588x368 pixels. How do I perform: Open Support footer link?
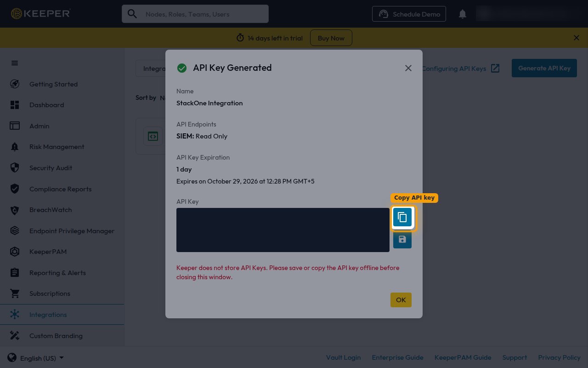coord(514,357)
